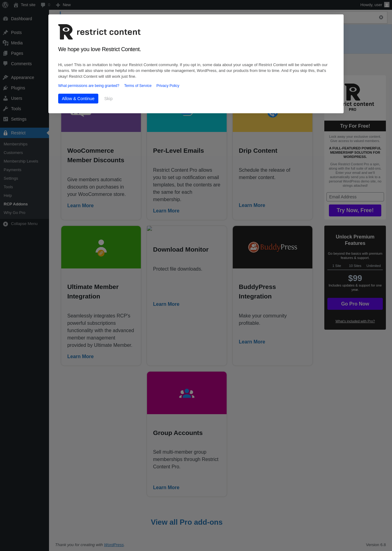Screen dimensions: 392x551
Task: Click the Dashboard gauge icon
Action: [x=6, y=19]
